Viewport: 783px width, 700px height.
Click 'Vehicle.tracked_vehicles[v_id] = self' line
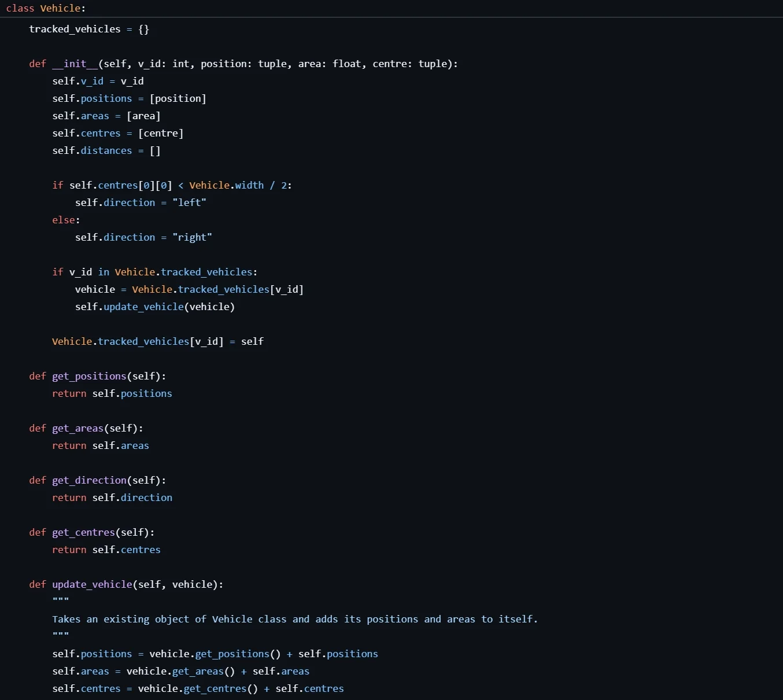point(158,341)
